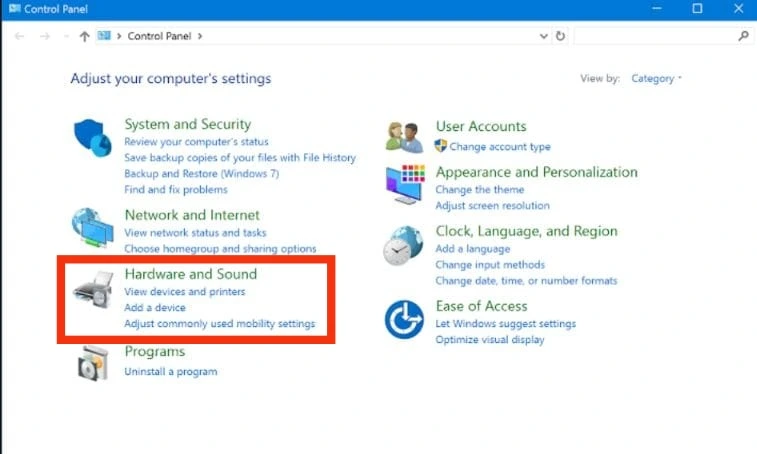Open System and Security category
Viewport: 757px width, 454px height.
click(188, 124)
